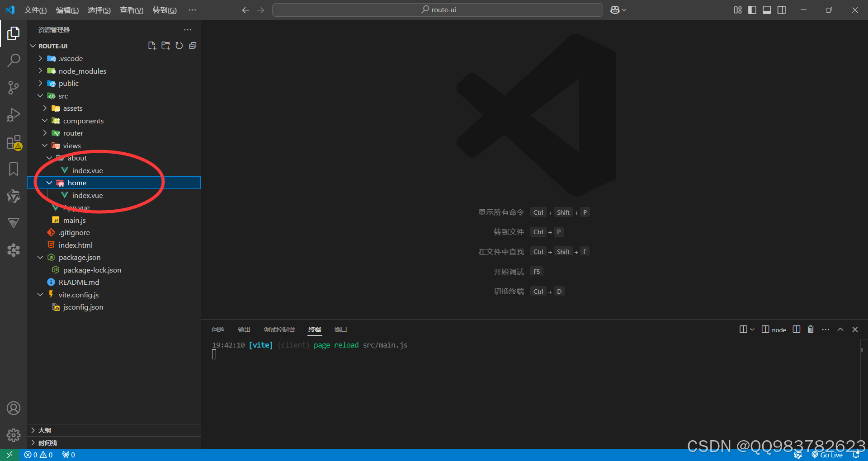Switch to the 调试控制台 tab
The height and width of the screenshot is (461, 868).
(279, 329)
